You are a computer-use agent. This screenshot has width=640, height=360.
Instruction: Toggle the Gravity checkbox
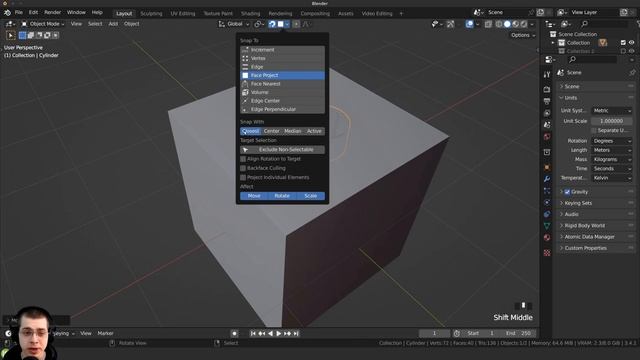pos(567,192)
